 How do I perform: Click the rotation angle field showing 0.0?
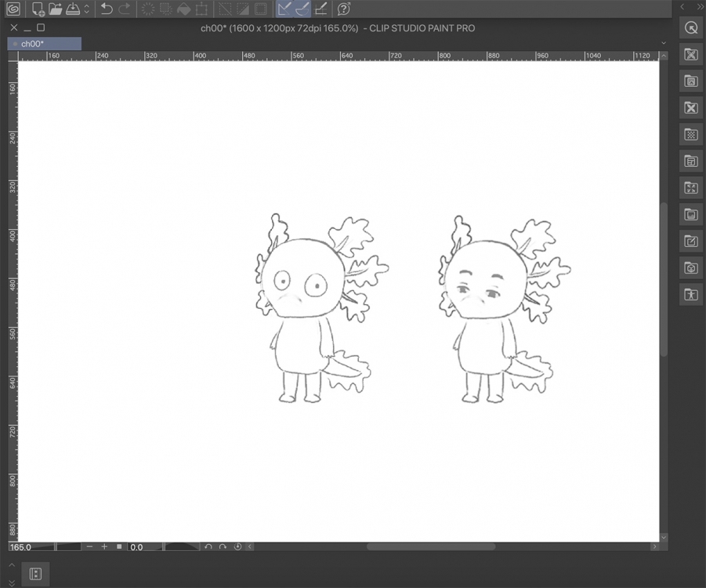click(x=144, y=547)
